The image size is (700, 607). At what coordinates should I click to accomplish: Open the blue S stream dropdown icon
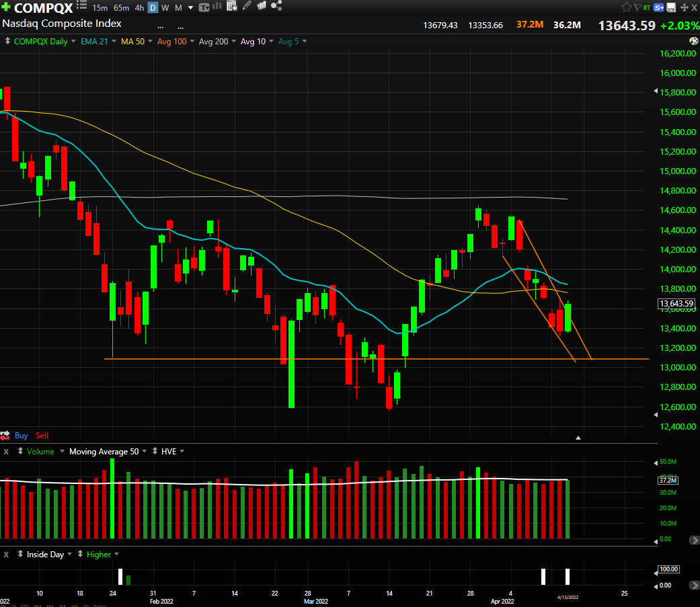(658, 7)
